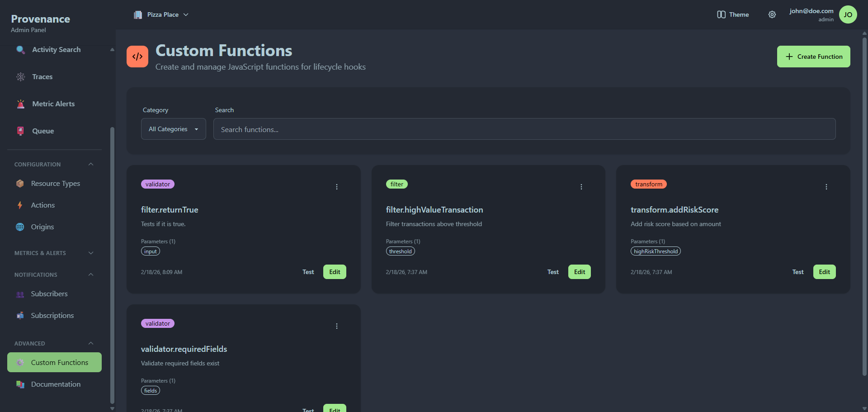Screen dimensions: 868x412
Task: Expand the Pizza Place workspace selector
Action: click(161, 14)
